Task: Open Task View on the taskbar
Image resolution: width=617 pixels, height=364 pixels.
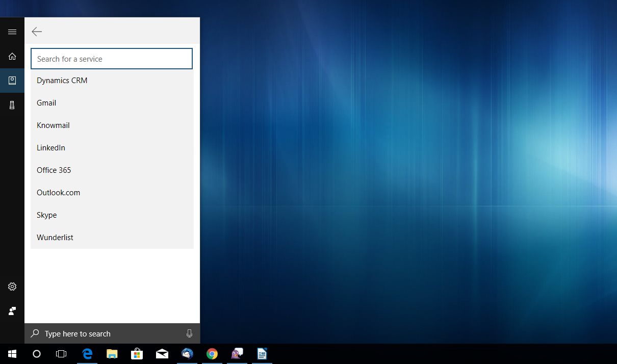Action: click(61, 353)
